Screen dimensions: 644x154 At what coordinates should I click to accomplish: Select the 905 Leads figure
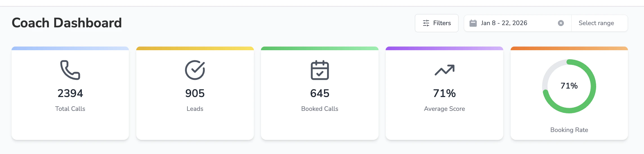tap(195, 93)
